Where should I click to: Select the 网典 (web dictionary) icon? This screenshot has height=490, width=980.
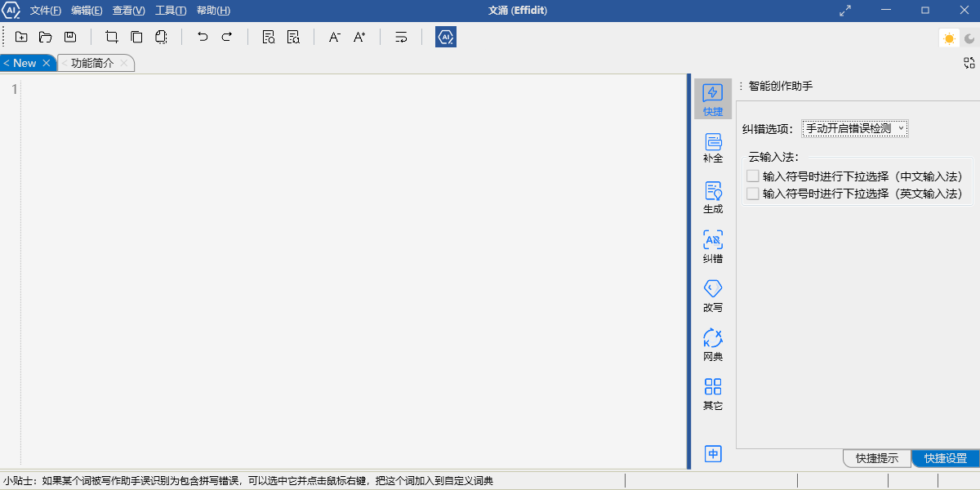point(712,343)
